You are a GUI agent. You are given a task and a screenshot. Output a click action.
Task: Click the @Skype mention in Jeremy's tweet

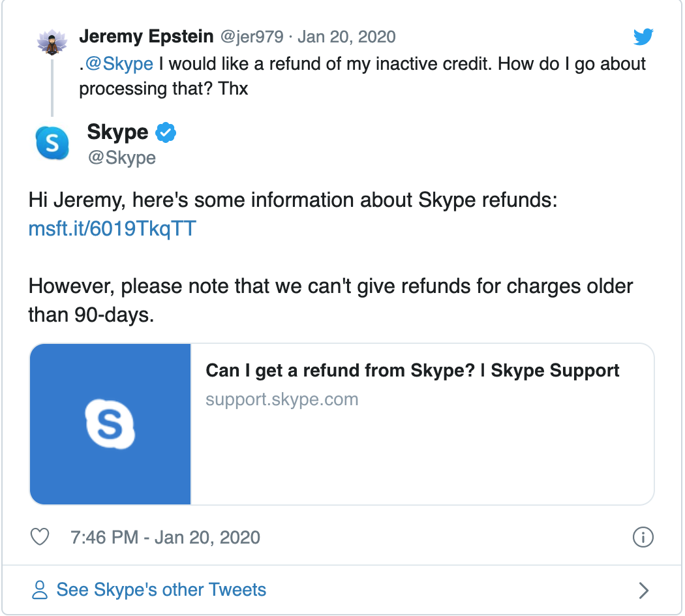point(119,64)
